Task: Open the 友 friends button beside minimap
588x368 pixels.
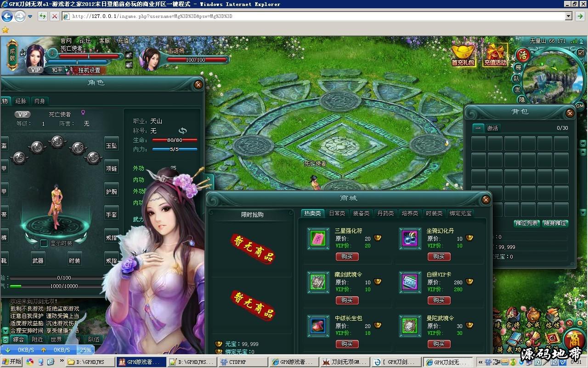Action: 517,89
